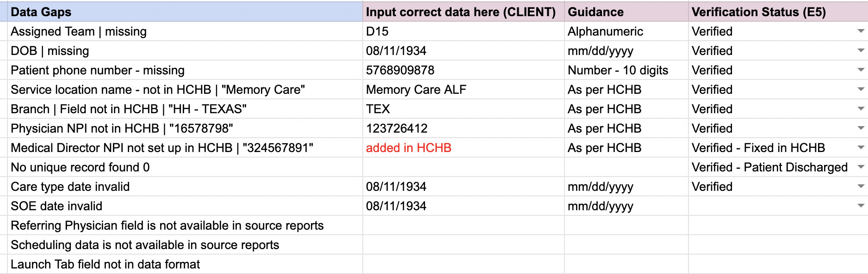
Task: Open 'Verified - Fixed in HCHB' dropdown arrow
Action: point(861,148)
